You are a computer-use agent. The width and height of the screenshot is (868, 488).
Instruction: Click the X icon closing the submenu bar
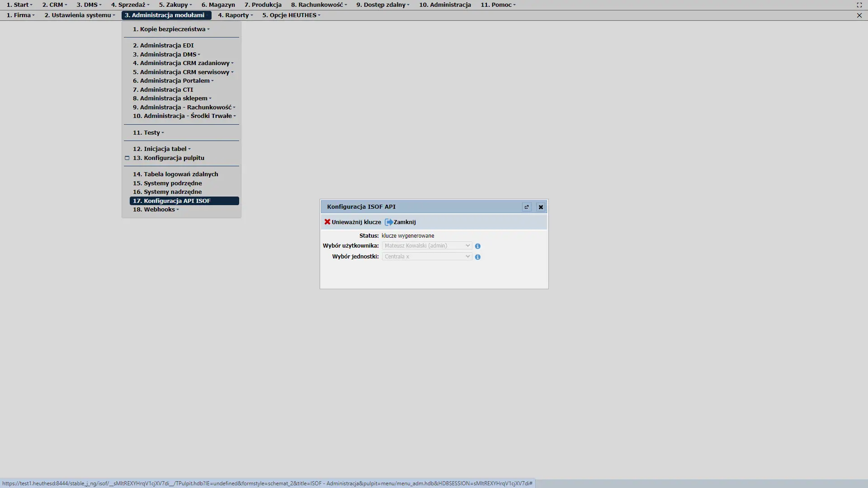[859, 15]
